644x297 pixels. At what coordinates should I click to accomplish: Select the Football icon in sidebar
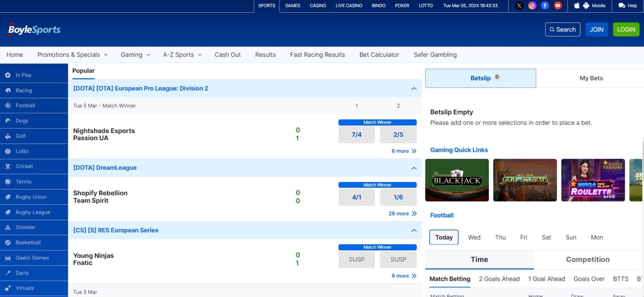click(8, 105)
